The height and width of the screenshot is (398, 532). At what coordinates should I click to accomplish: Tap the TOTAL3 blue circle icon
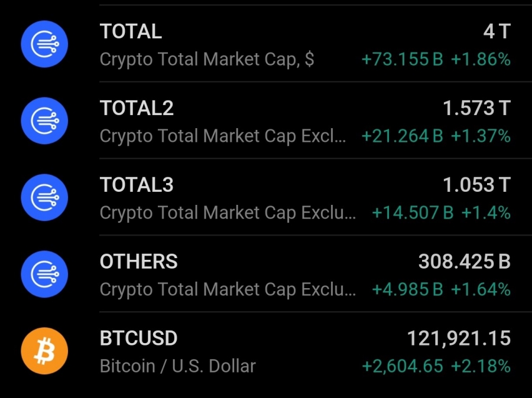tap(44, 198)
